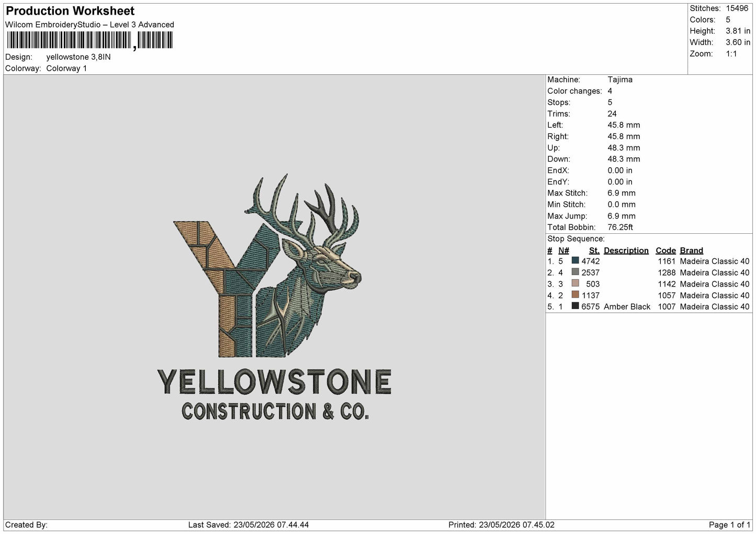756x534 pixels.
Task: Click the 'Printed: 23/05/2026 07.45.02' footer text
Action: point(502,525)
